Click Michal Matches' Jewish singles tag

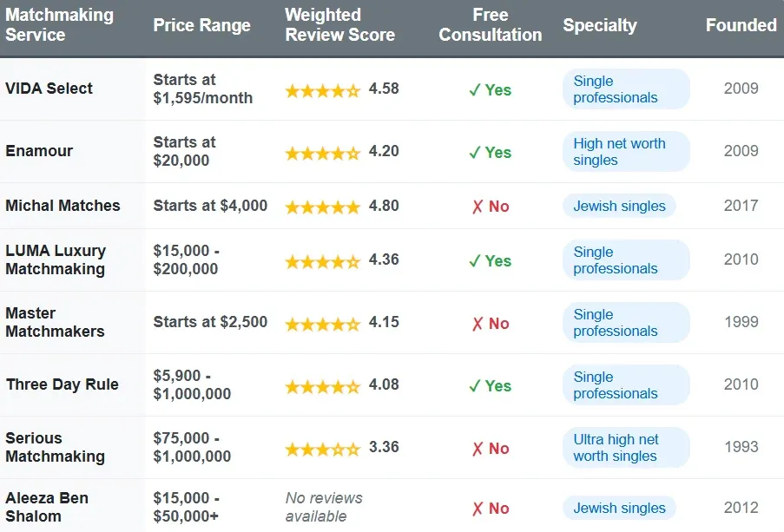(619, 207)
